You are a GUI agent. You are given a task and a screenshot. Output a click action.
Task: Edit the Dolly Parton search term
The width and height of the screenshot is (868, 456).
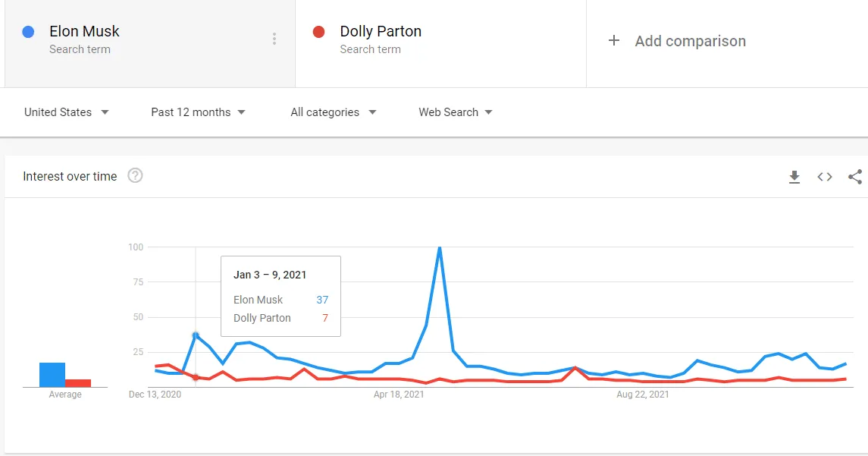click(381, 32)
